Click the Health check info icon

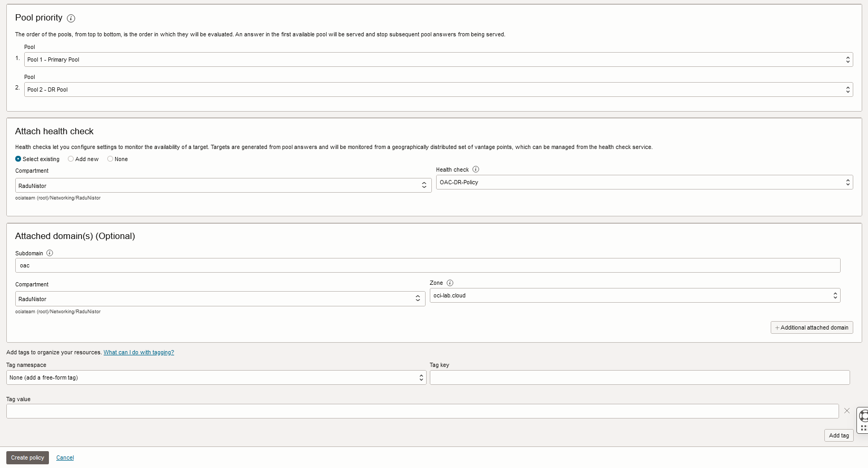pyautogui.click(x=476, y=170)
